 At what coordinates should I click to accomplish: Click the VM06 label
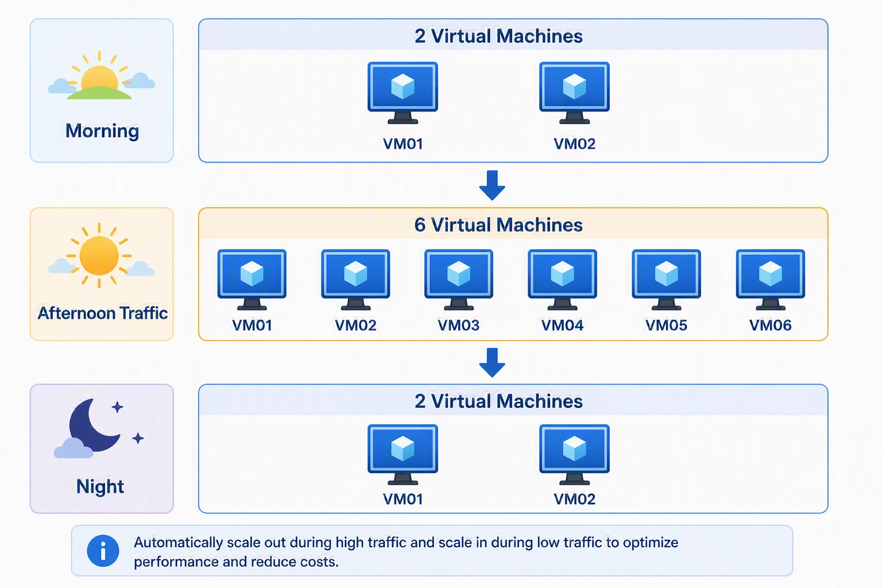coord(771,326)
